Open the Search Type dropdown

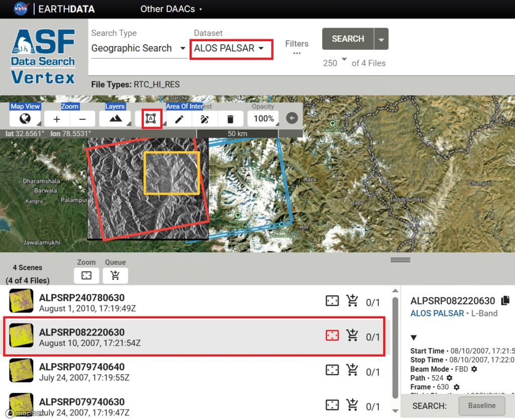(x=139, y=49)
